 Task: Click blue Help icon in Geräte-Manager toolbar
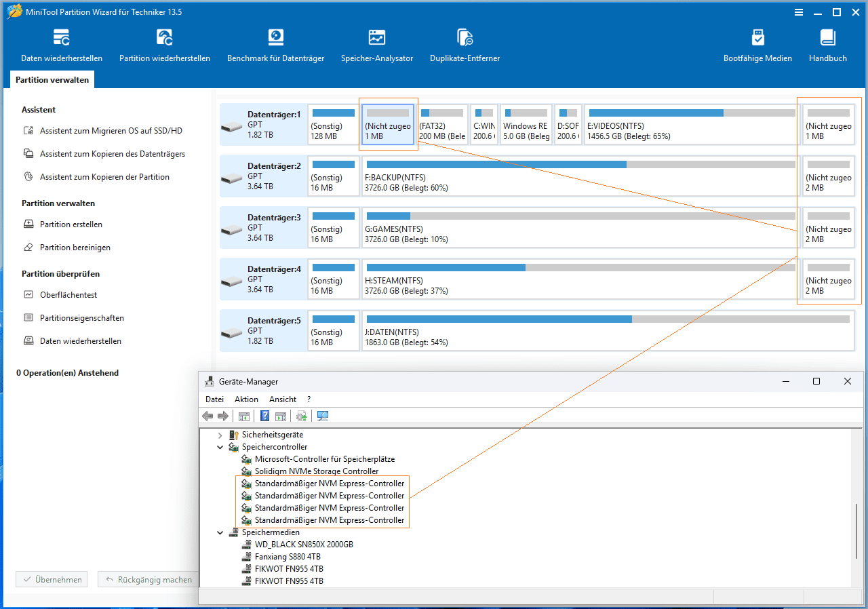(265, 416)
